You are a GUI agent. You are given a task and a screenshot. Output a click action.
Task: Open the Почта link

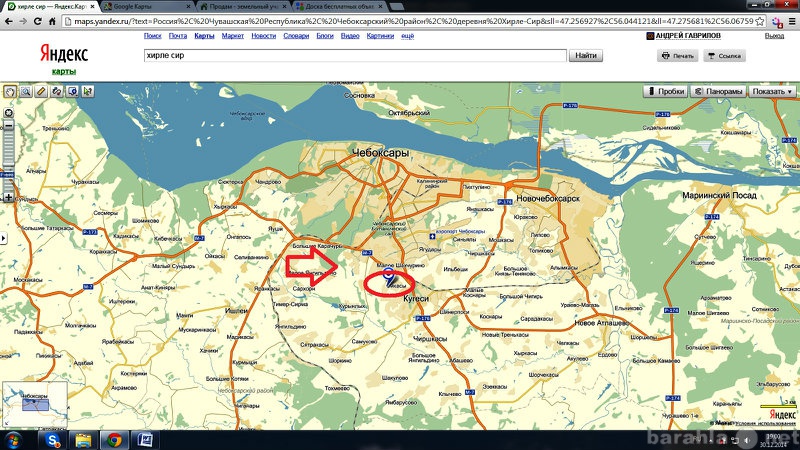[x=178, y=36]
